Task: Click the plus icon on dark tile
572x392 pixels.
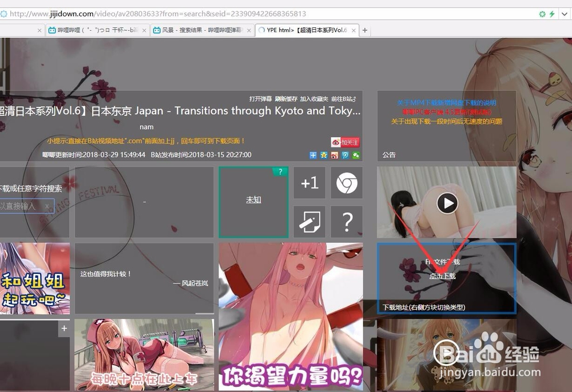Action: click(64, 328)
